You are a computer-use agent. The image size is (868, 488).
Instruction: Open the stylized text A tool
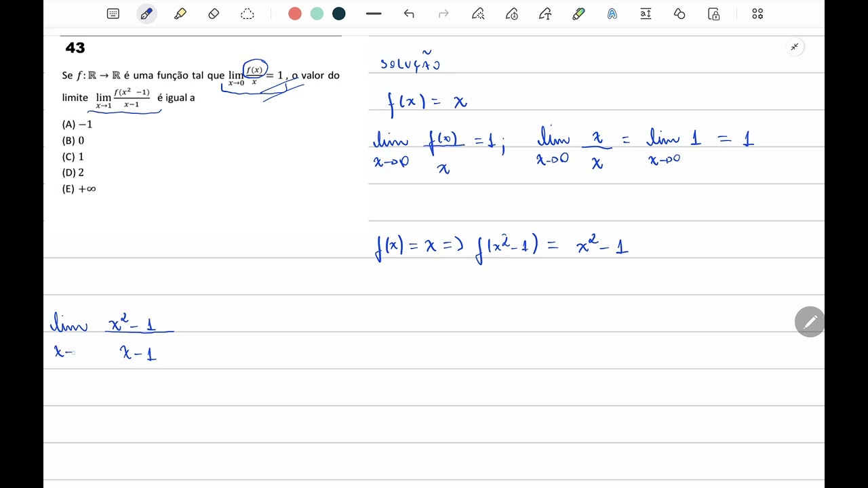pyautogui.click(x=612, y=14)
